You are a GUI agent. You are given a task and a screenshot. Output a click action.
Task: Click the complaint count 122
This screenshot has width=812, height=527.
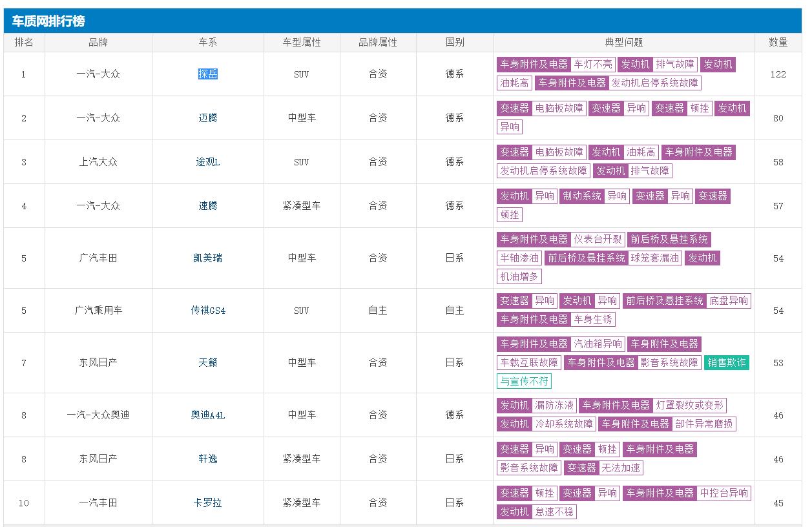pyautogui.click(x=778, y=74)
